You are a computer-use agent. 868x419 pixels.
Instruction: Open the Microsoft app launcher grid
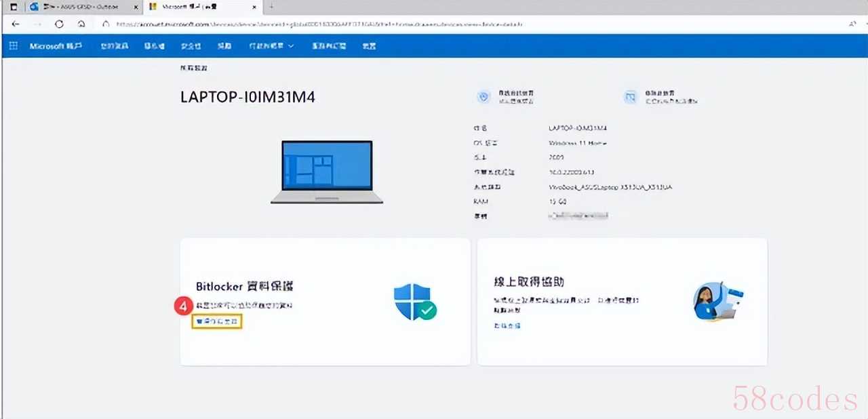(13, 46)
